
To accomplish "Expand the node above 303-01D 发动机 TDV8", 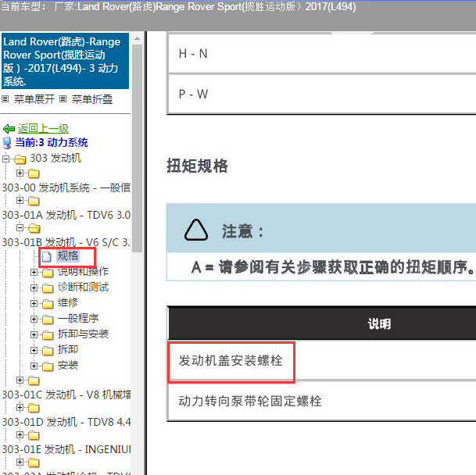I will coord(20,407).
